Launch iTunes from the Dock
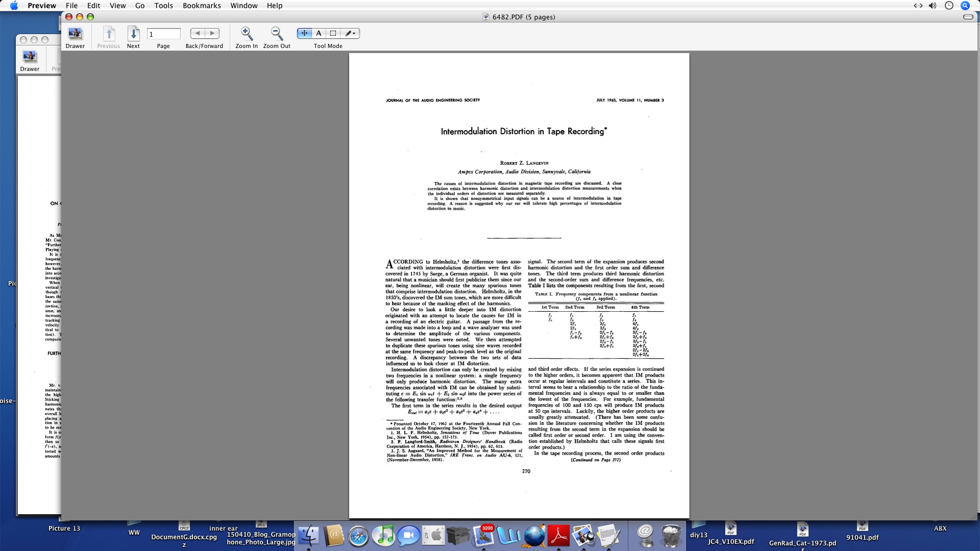Viewport: 980px width, 551px height. pyautogui.click(x=384, y=536)
